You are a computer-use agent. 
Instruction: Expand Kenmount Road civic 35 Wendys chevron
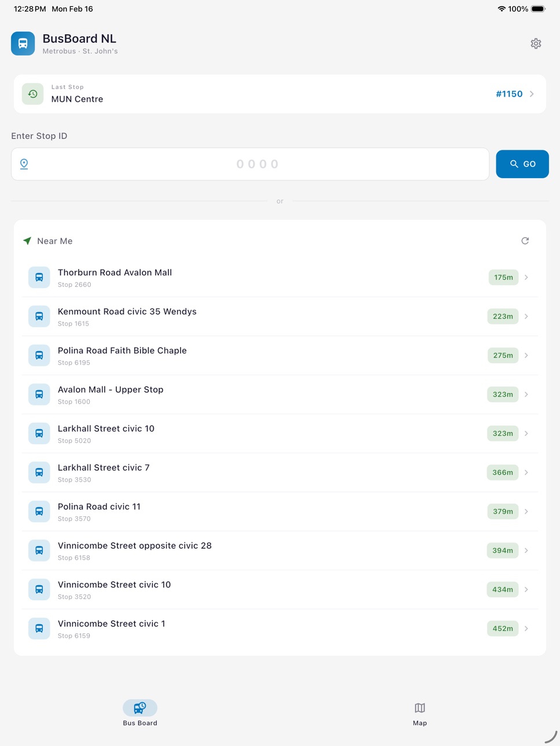[x=526, y=316]
